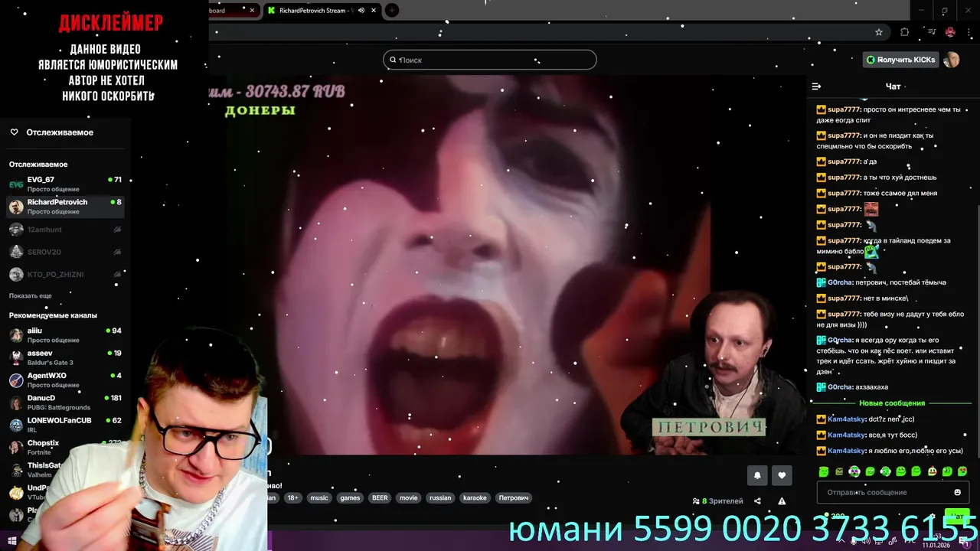Click the Отправить сообщение chat input
This screenshot has width=980, height=551.
(x=893, y=492)
